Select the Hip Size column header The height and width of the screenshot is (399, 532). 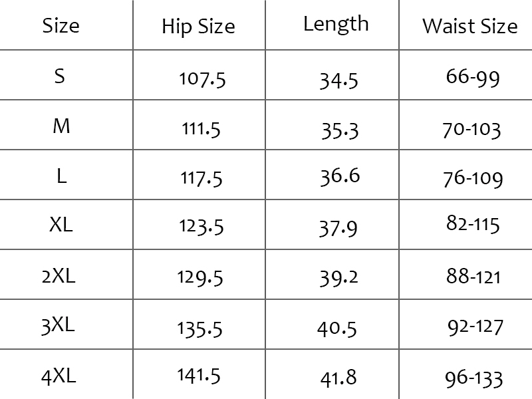coord(198,27)
